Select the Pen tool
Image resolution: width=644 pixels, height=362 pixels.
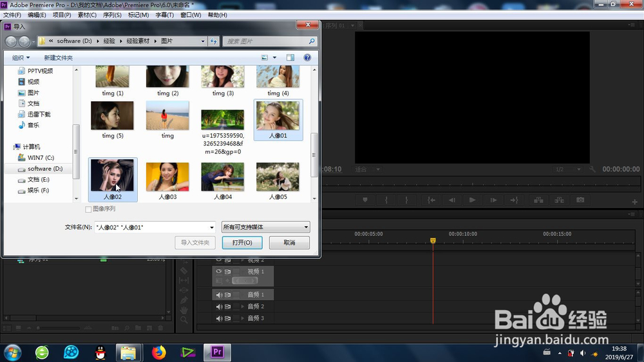click(184, 300)
